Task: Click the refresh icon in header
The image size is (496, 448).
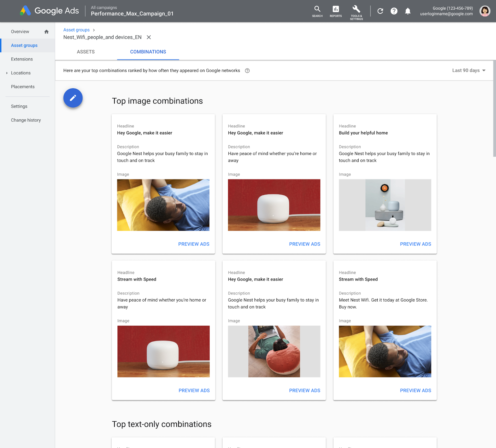Action: (380, 11)
